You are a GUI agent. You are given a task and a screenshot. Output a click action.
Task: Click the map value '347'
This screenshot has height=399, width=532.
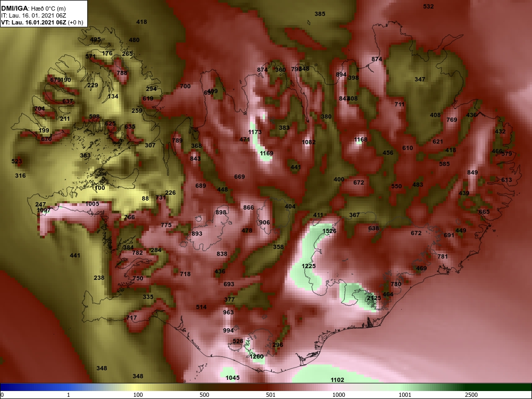[x=420, y=79]
